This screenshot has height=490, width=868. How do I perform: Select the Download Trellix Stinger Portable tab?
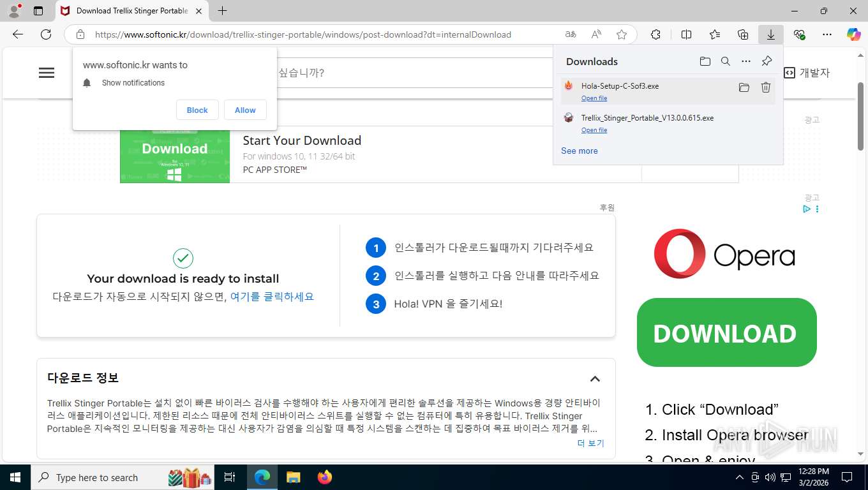click(132, 11)
